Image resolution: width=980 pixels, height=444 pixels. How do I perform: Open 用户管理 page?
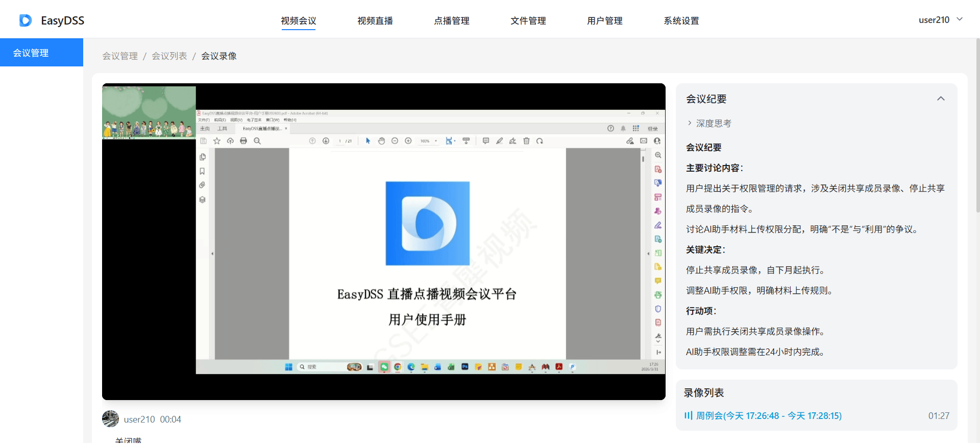tap(605, 21)
